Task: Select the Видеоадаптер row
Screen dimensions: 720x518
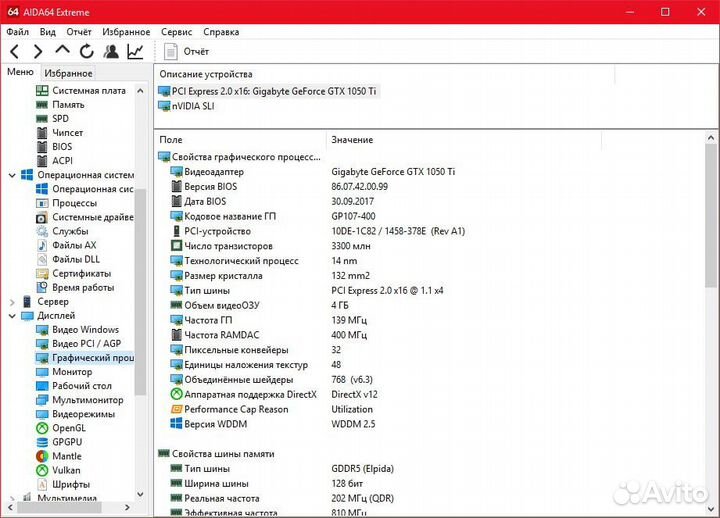Action: [x=312, y=172]
